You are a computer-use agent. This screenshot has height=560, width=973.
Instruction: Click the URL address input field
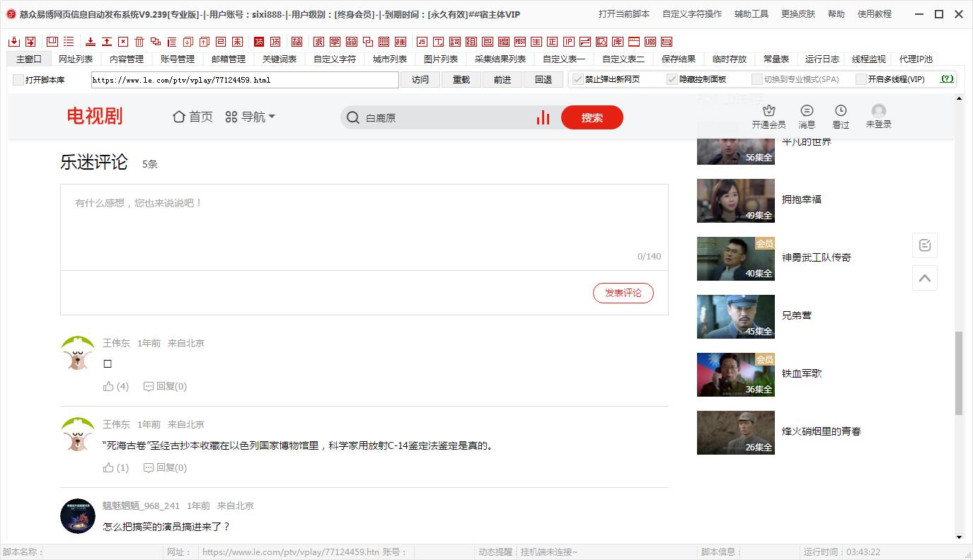(x=245, y=80)
